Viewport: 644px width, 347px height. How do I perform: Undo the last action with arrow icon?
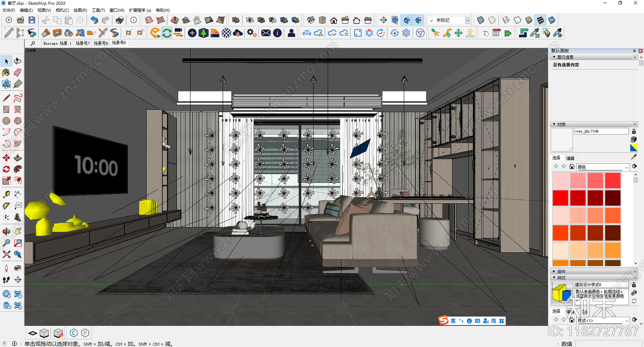pos(94,20)
